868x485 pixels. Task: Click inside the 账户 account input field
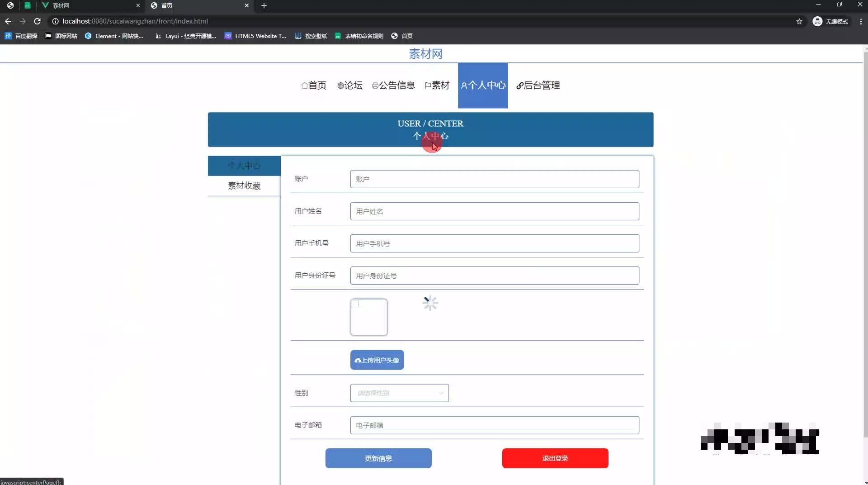pyautogui.click(x=494, y=179)
